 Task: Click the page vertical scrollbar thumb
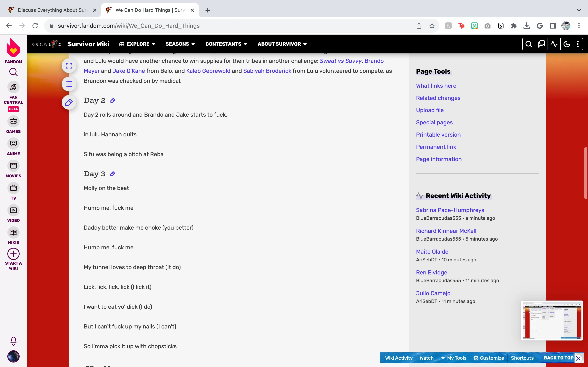pyautogui.click(x=586, y=173)
